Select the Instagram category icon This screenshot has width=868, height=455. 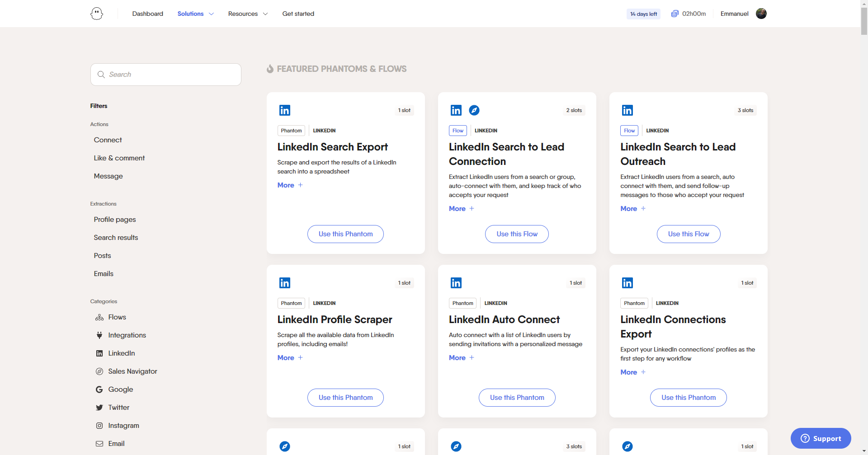[99, 426]
